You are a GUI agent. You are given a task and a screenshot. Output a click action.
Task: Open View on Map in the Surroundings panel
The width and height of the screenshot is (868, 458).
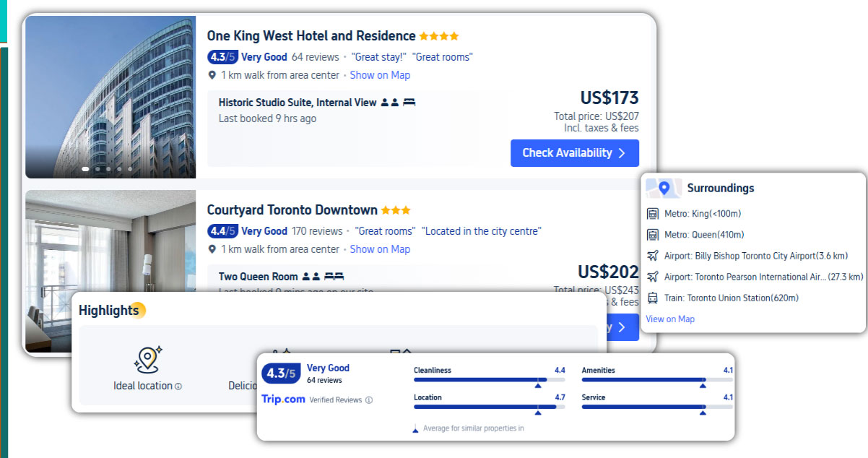670,319
